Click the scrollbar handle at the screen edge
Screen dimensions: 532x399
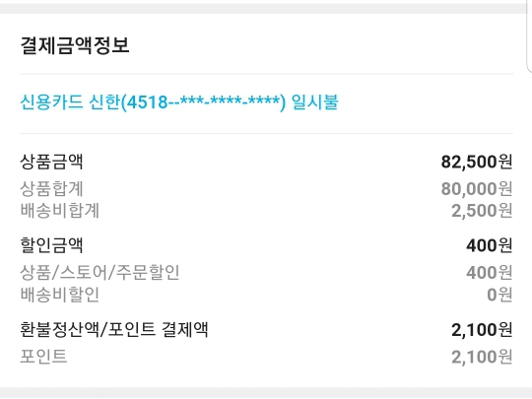529,35
